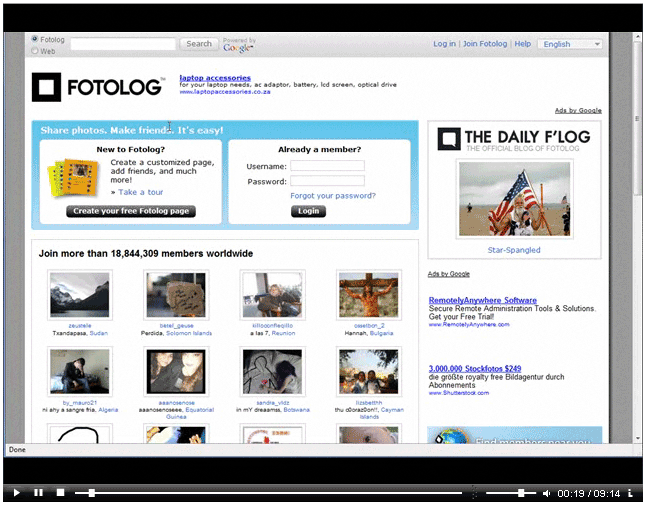
Task: Click the scrollbar down arrow
Action: click(637, 439)
